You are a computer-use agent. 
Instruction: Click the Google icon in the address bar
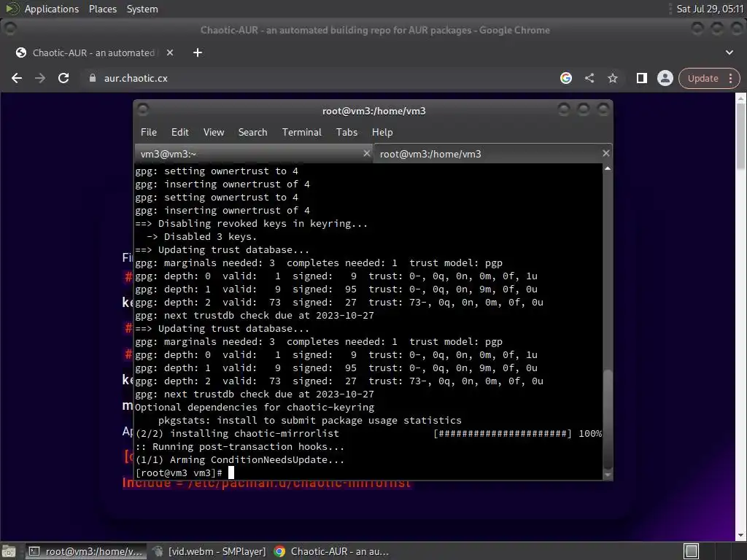[566, 78]
